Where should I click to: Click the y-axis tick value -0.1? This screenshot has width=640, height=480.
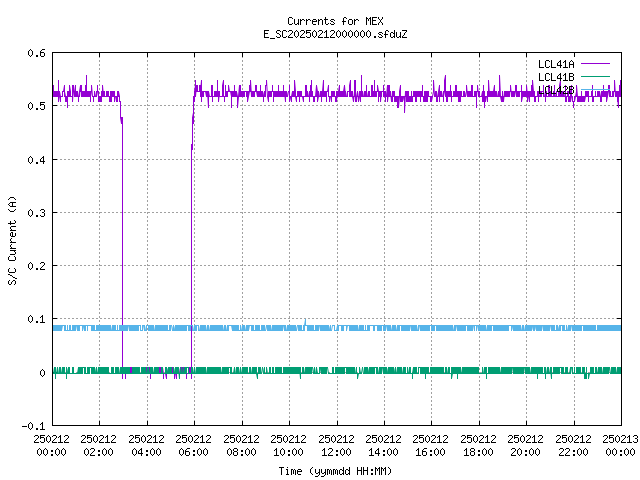click(x=33, y=426)
